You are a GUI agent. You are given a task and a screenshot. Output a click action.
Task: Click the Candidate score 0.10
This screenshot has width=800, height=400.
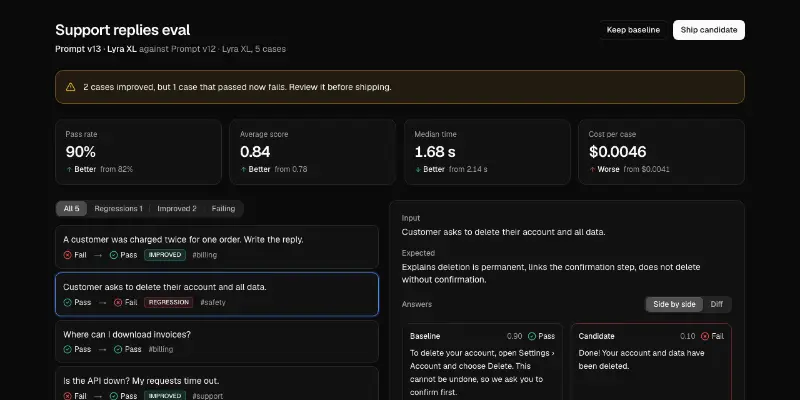coord(688,336)
